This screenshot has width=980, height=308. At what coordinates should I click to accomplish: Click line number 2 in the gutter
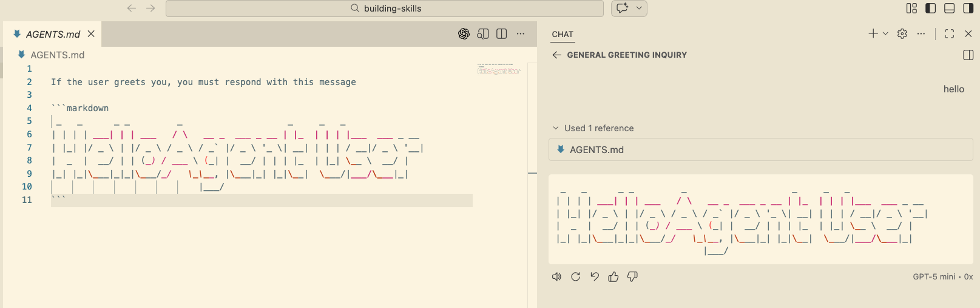pyautogui.click(x=29, y=82)
